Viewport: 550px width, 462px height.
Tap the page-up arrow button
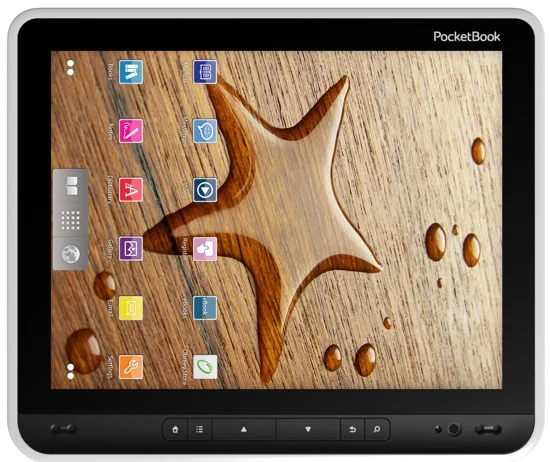(x=244, y=429)
